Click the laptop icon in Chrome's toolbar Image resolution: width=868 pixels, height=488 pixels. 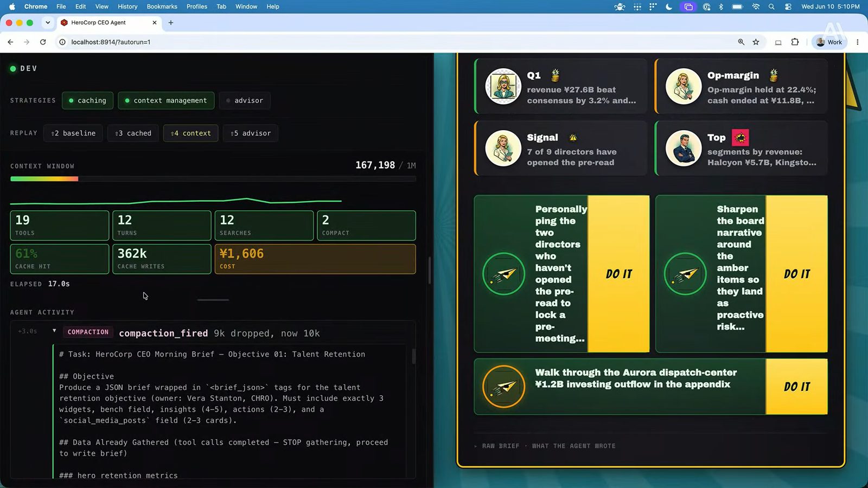(778, 42)
